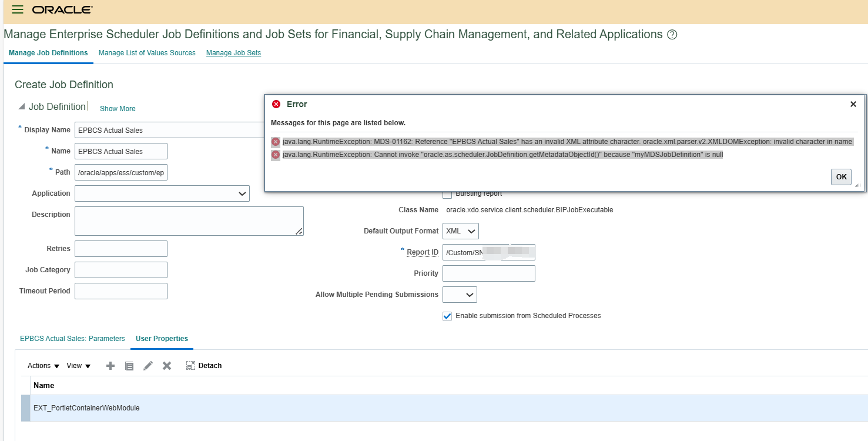Click the Path input field

click(x=121, y=172)
